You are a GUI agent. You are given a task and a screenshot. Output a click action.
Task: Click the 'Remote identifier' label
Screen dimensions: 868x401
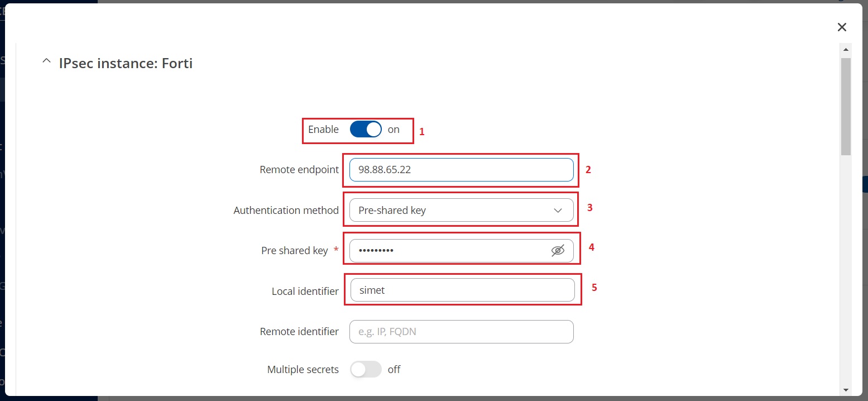click(x=299, y=332)
